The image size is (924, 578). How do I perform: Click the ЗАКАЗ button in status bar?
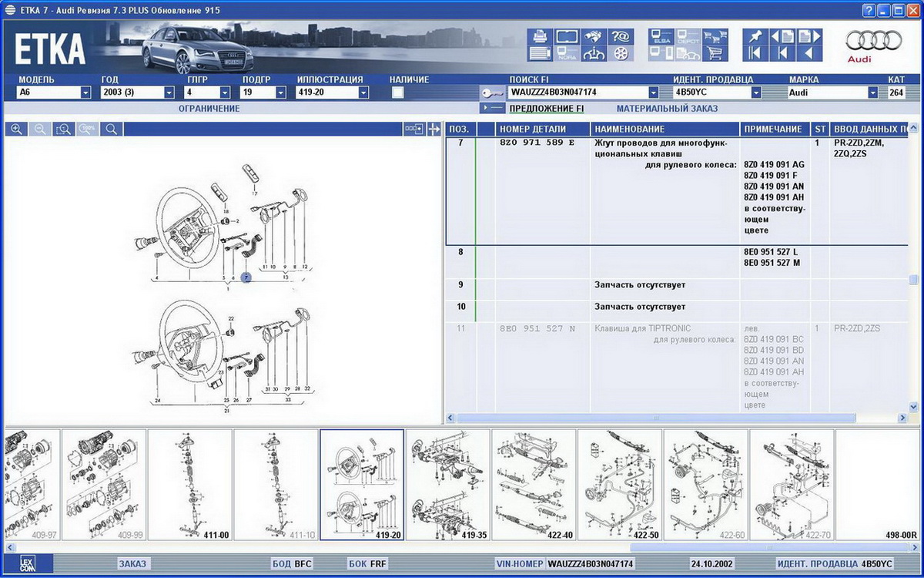pyautogui.click(x=132, y=564)
